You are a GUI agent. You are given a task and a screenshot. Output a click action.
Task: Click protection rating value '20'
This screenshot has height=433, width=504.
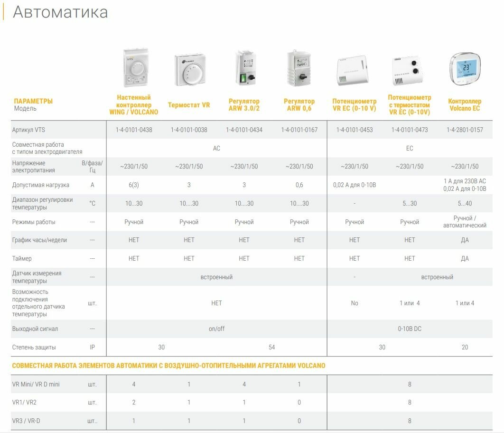pyautogui.click(x=465, y=347)
